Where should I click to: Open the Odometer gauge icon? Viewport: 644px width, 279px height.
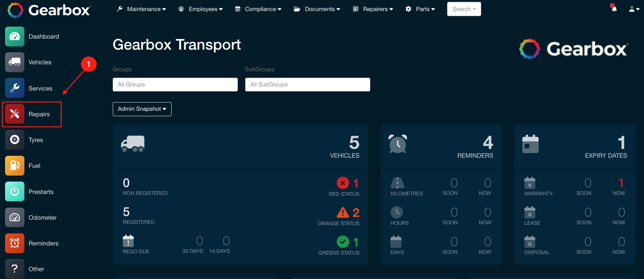[x=15, y=217]
